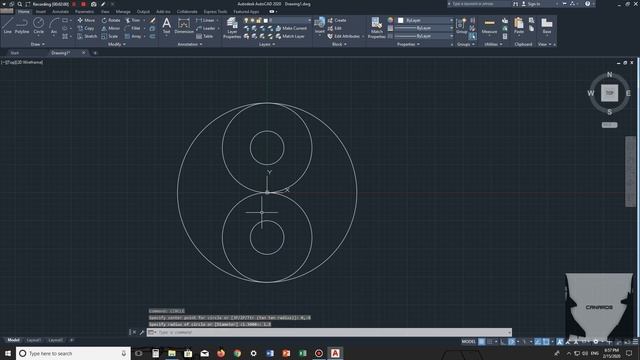Click Create block button
Image resolution: width=640 pixels, height=360 pixels.
[x=337, y=20]
